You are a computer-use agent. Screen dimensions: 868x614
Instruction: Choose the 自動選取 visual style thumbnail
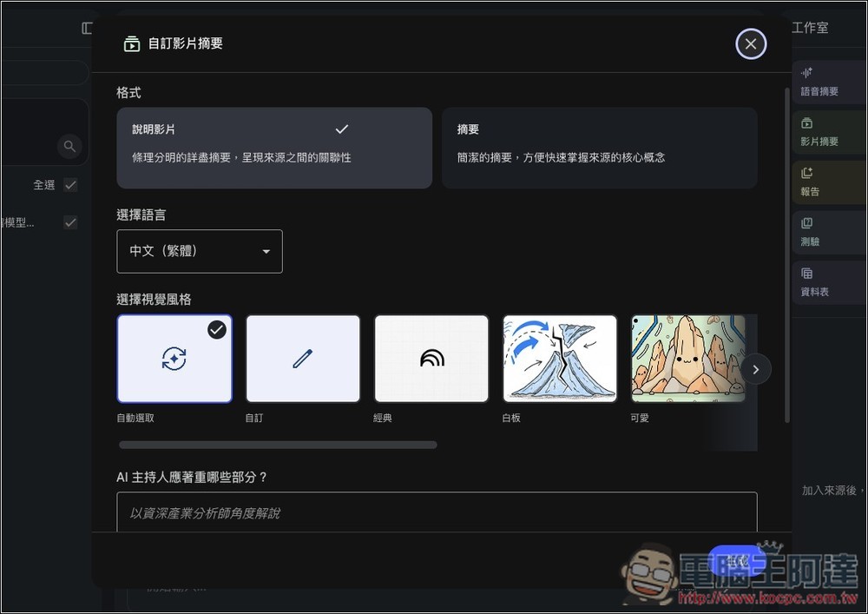tap(174, 359)
